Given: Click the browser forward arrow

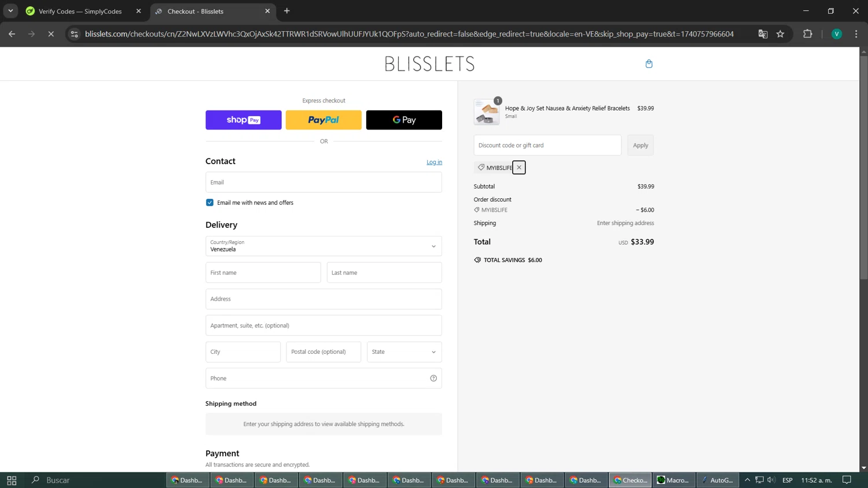Looking at the screenshot, I should click(x=31, y=34).
